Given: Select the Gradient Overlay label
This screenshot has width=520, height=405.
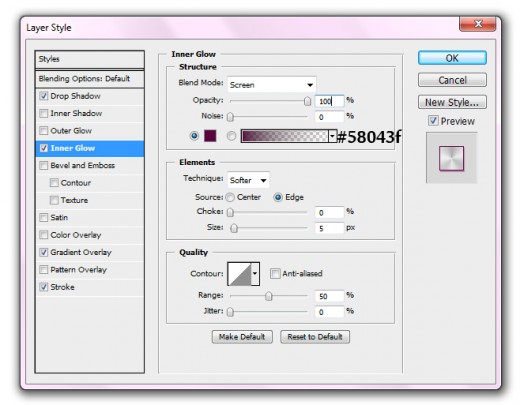Looking at the screenshot, I should (81, 252).
